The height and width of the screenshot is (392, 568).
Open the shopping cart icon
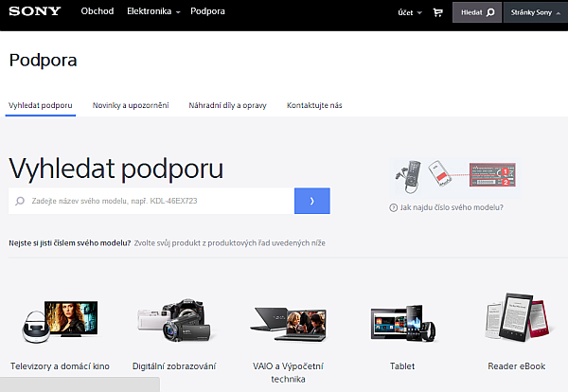point(437,13)
